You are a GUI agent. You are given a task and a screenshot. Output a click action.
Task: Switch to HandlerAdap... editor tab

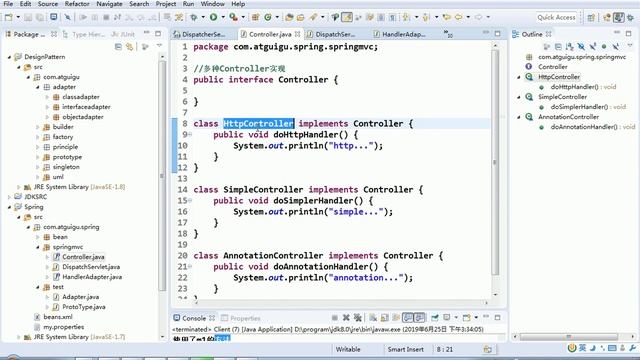tap(400, 34)
